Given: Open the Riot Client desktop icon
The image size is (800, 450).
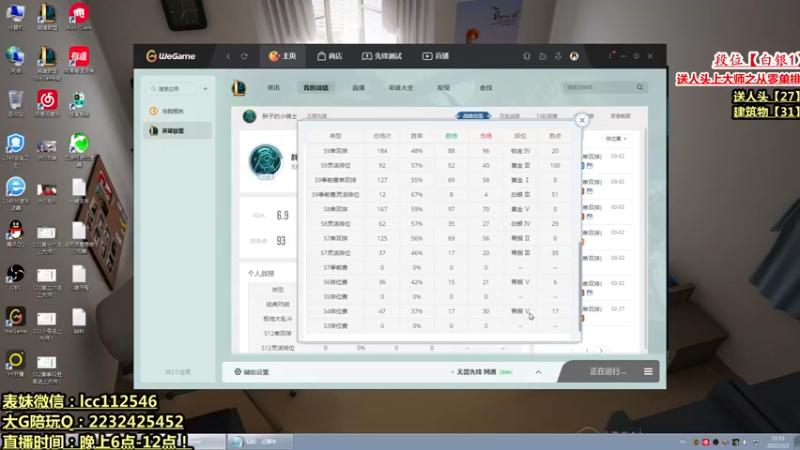Looking at the screenshot, I should 79,16.
